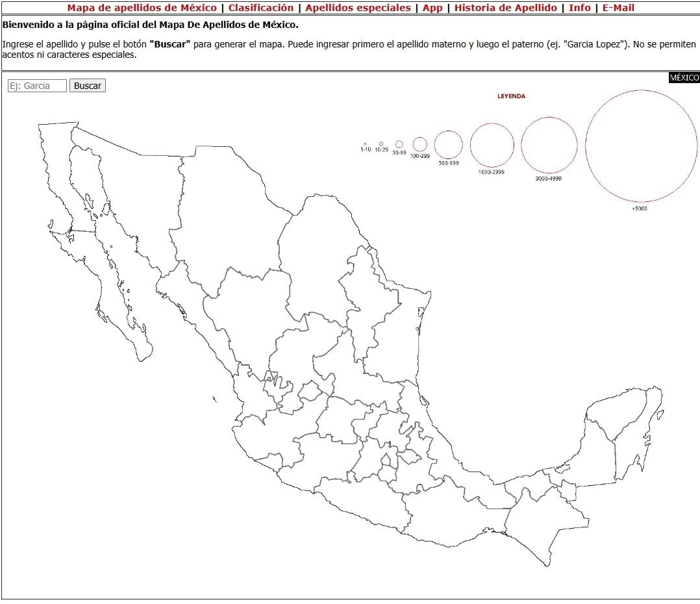This screenshot has height=604, width=700.
Task: Click Sonora state on the map
Action: [x=123, y=195]
